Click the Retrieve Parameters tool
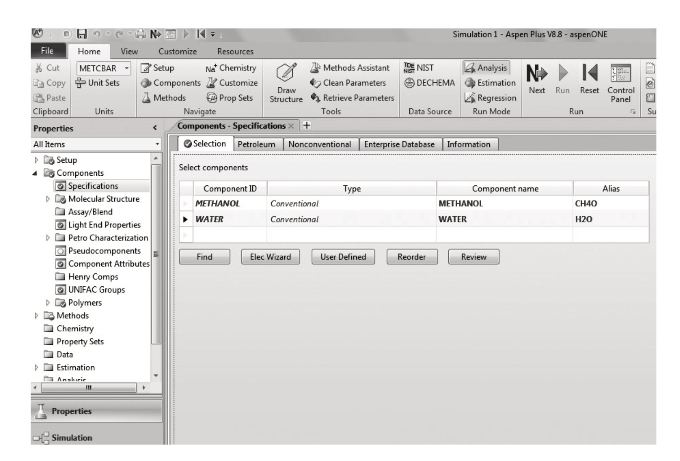 352,98
